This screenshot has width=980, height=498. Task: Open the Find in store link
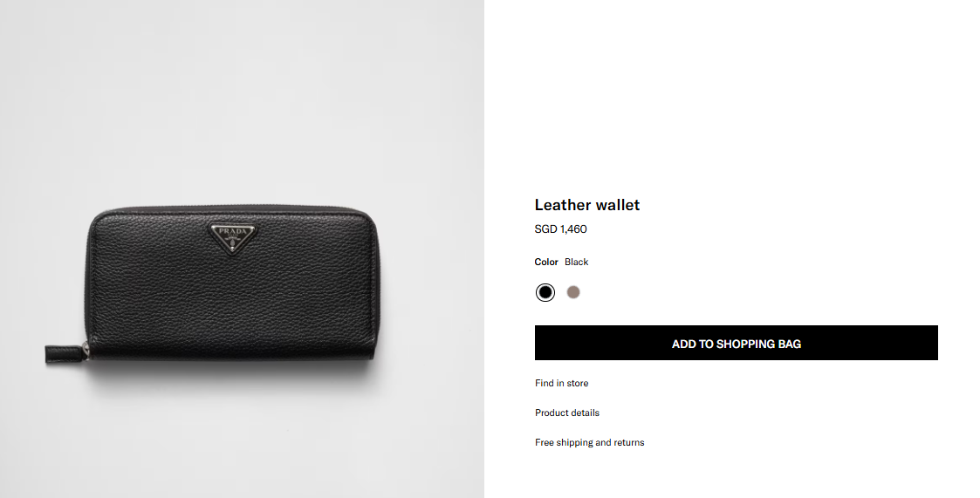[x=561, y=383]
